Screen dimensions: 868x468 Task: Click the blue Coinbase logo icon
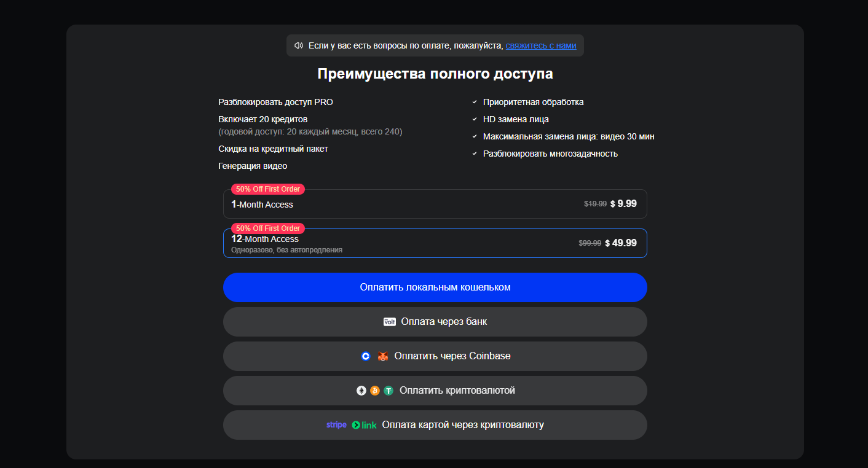click(x=366, y=356)
